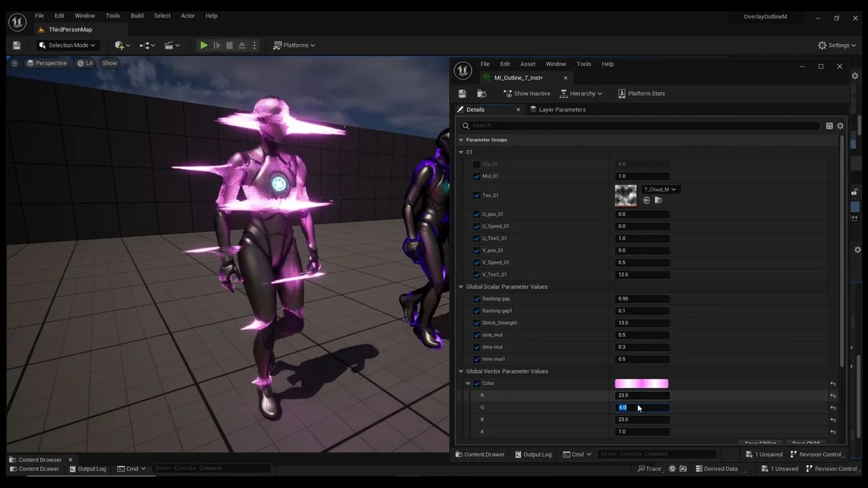Viewport: 868px width, 488px height.
Task: Open the Selection Mode dropdown
Action: (x=67, y=45)
